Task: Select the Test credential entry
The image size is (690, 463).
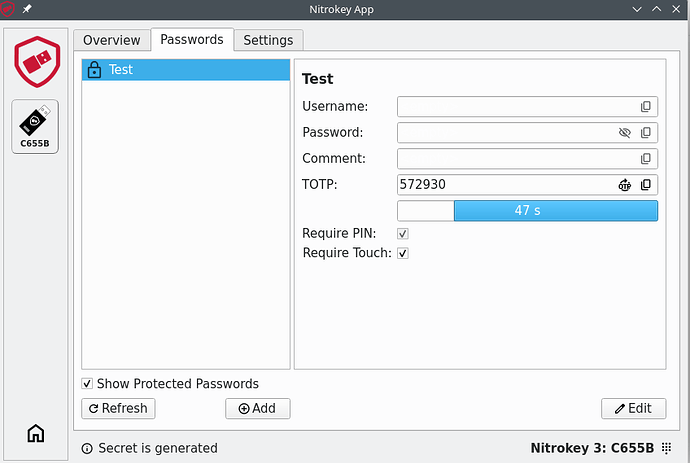Action: (186, 70)
